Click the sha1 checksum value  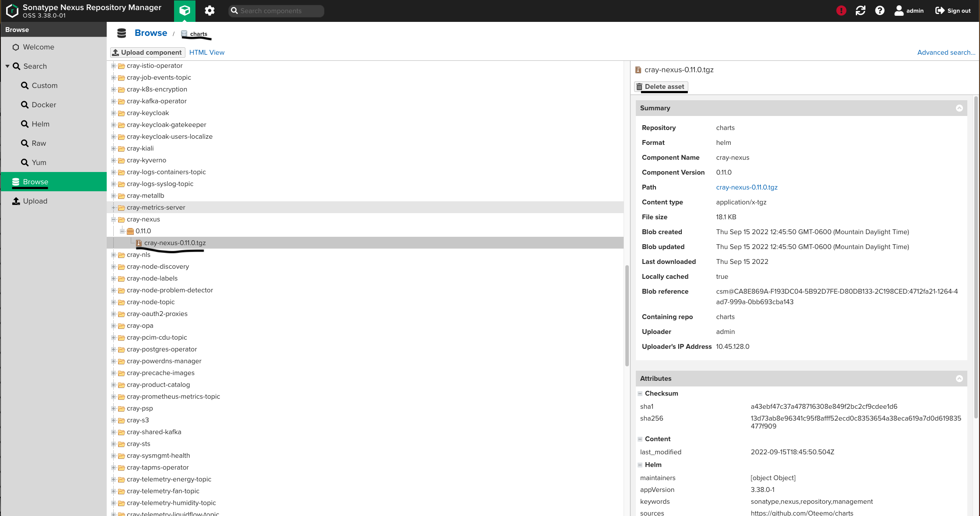(x=824, y=407)
